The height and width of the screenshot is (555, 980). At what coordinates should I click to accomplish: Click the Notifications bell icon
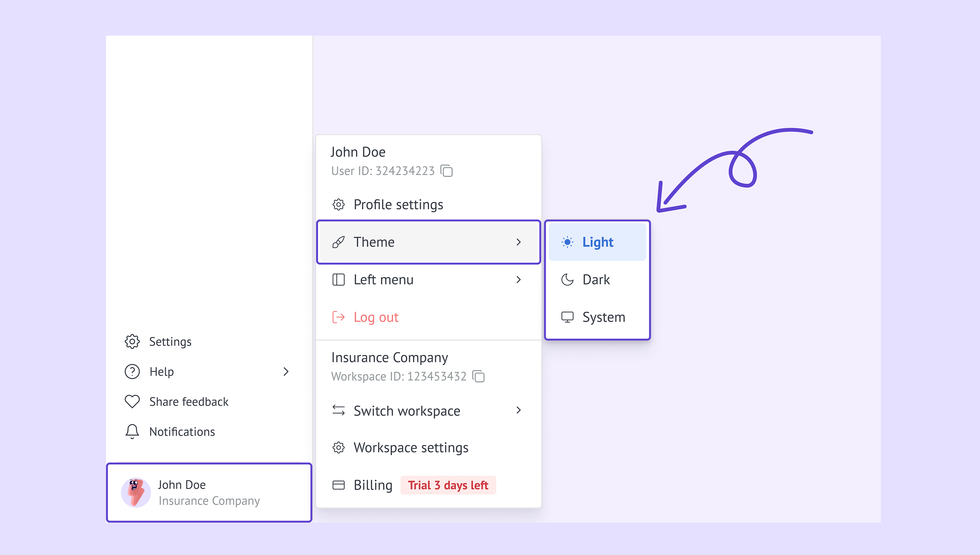click(x=132, y=431)
